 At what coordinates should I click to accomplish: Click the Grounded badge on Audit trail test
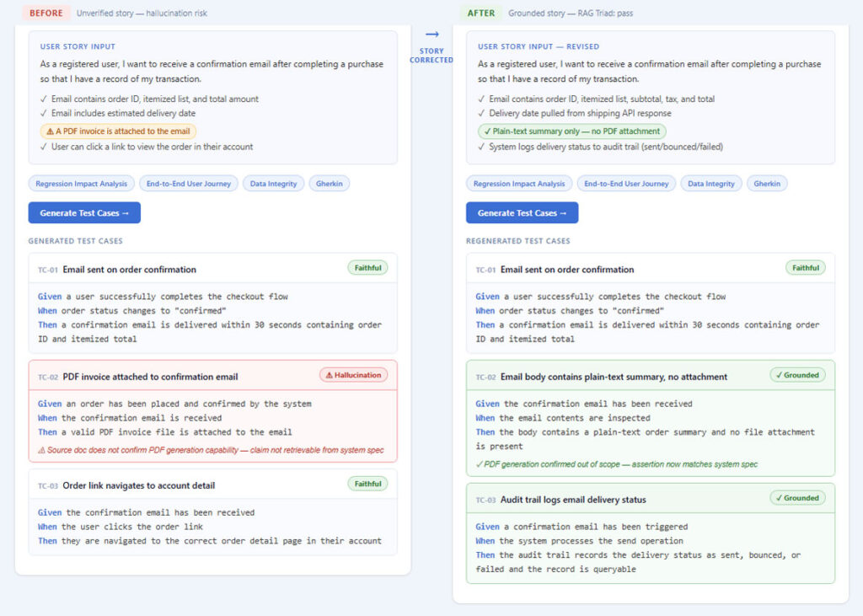click(797, 498)
